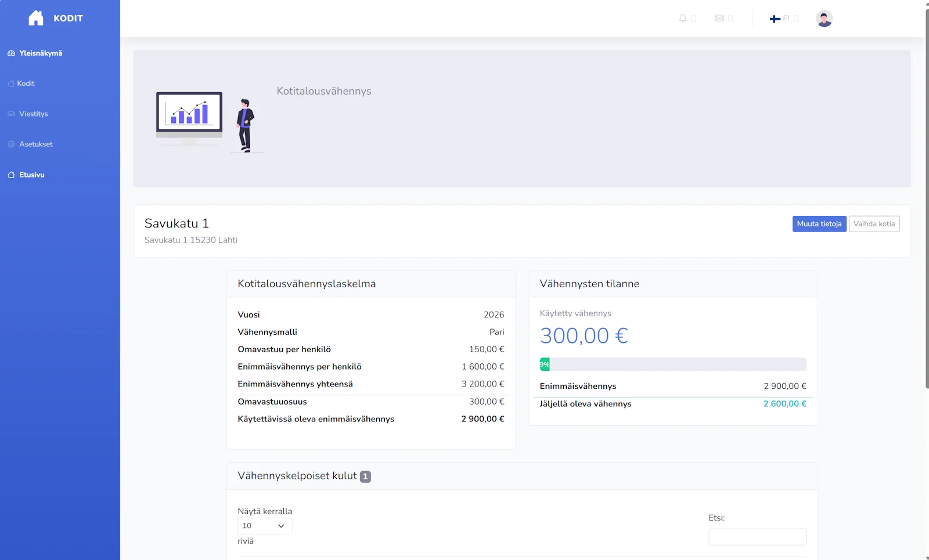The width and height of the screenshot is (929, 560).
Task: Click the Kodit house icon
Action: 11,84
